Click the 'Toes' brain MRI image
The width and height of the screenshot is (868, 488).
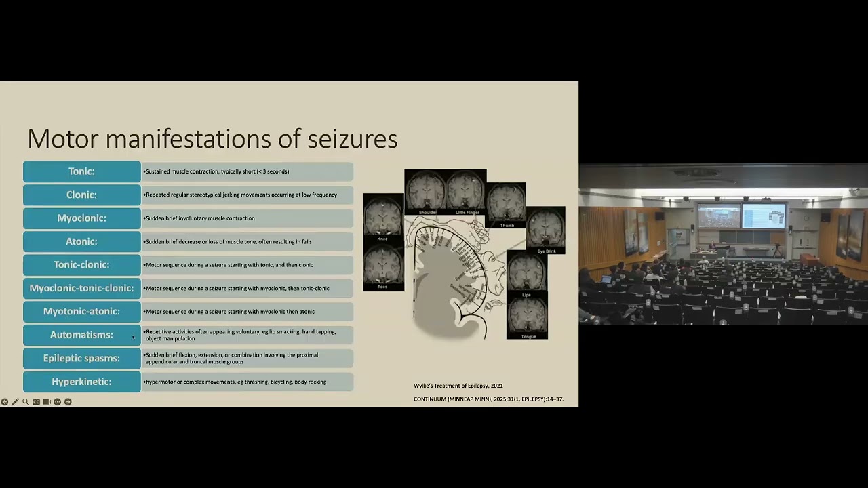tap(383, 267)
